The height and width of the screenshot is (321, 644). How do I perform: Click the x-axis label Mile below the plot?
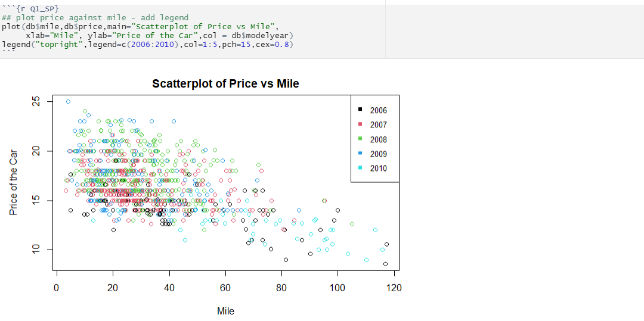click(x=225, y=311)
